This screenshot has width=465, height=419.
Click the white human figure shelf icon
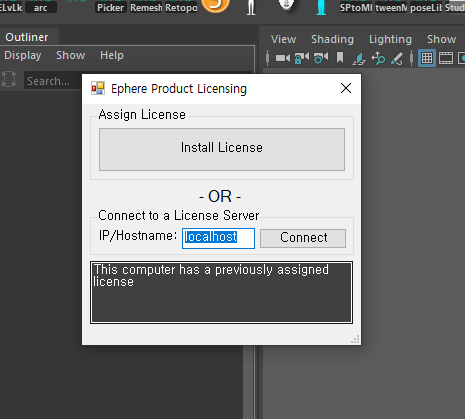251,7
